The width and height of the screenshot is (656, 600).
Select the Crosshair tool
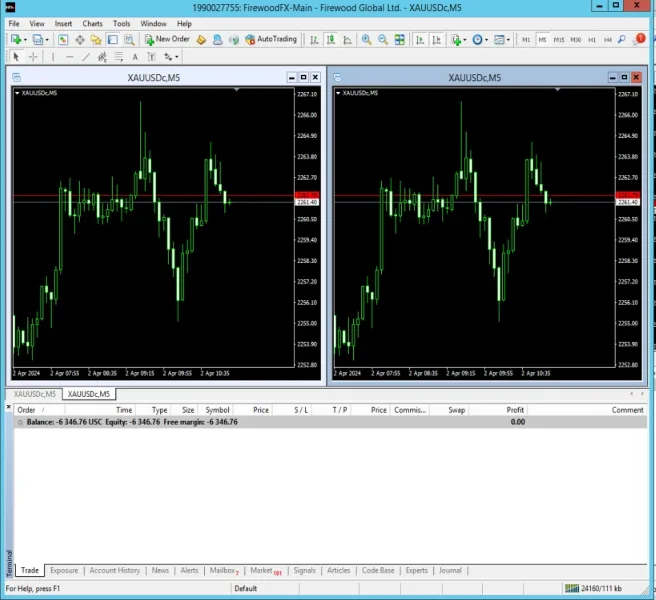point(33,57)
